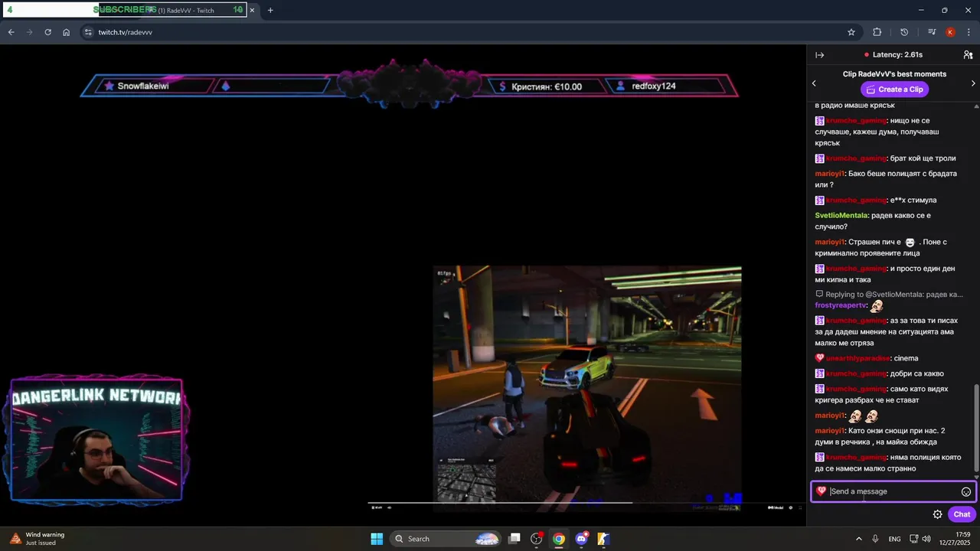Open a new browser tab
This screenshot has width=980, height=551.
click(270, 10)
